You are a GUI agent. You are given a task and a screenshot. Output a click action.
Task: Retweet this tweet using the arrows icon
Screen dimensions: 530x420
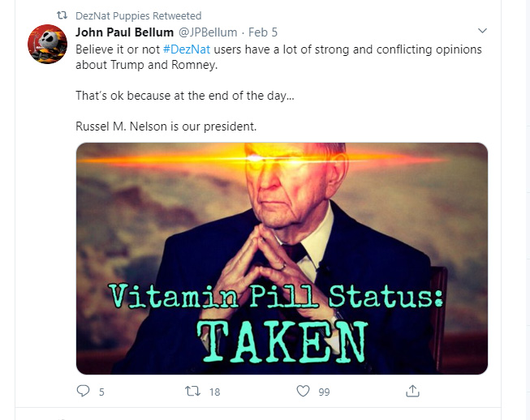192,392
